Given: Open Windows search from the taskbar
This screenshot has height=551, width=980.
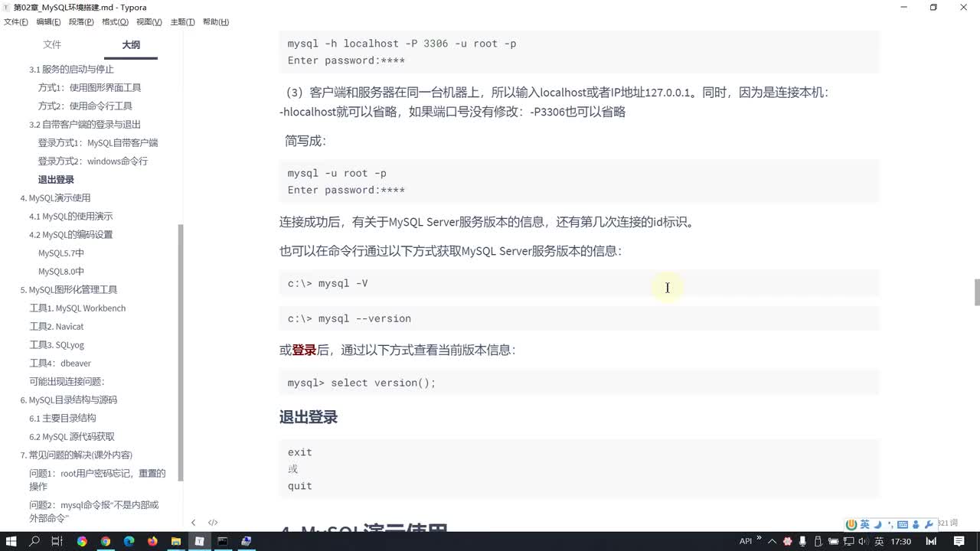Looking at the screenshot, I should 34,541.
